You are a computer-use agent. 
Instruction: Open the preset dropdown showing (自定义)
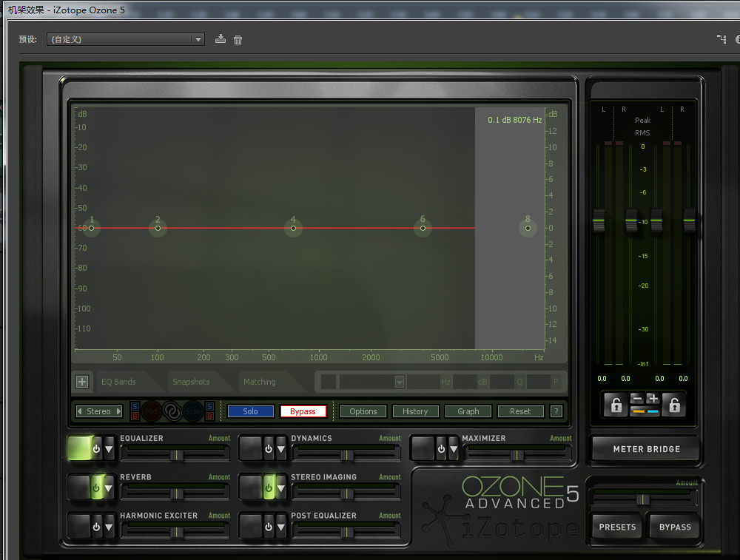click(x=126, y=39)
